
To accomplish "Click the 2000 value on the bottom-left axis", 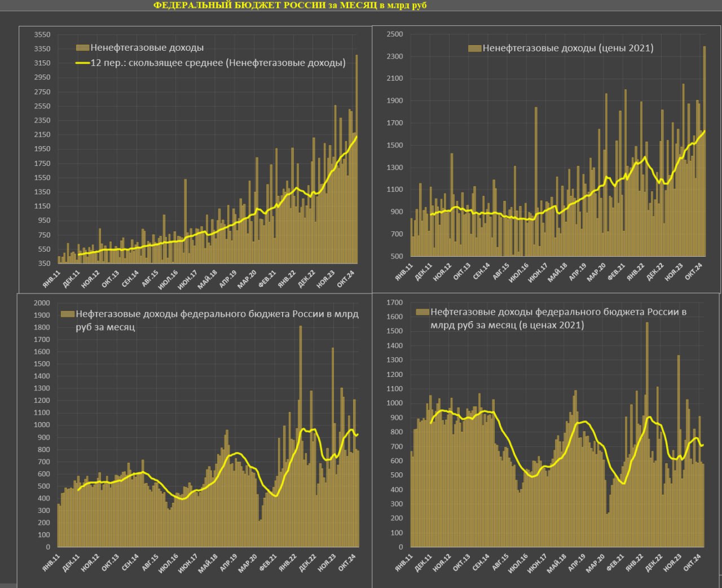I will (x=42, y=303).
